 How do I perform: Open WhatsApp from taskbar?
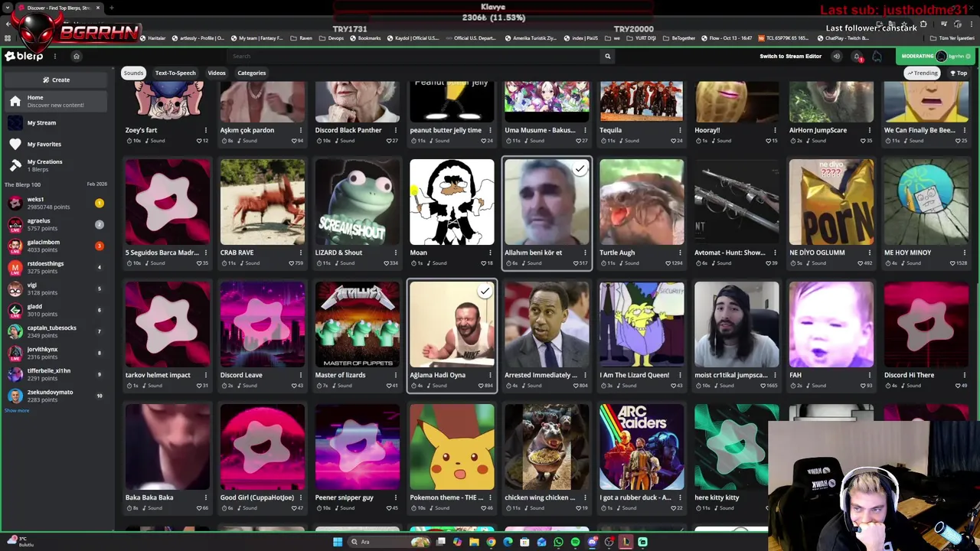click(x=558, y=542)
